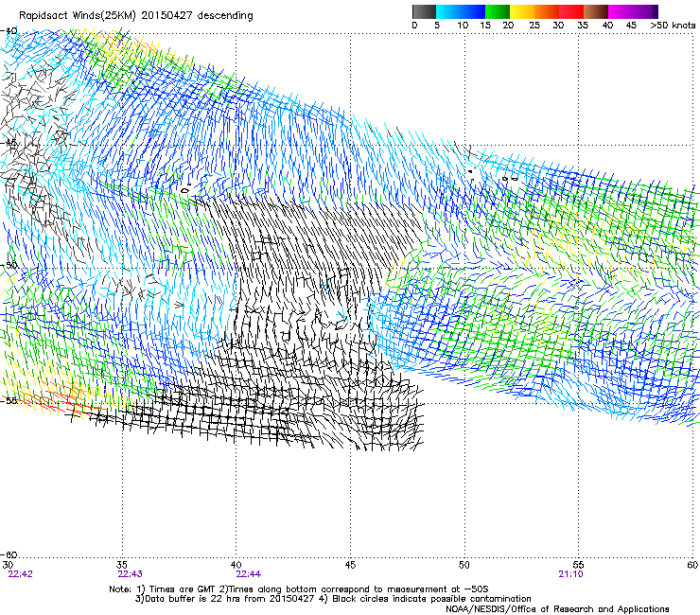This screenshot has width=700, height=615.
Task: Click the latitude axis label '-55'
Action: [x=9, y=400]
